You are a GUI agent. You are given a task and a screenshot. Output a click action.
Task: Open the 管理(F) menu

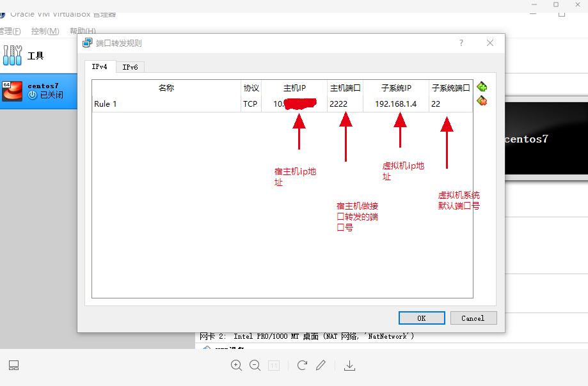tap(10, 30)
